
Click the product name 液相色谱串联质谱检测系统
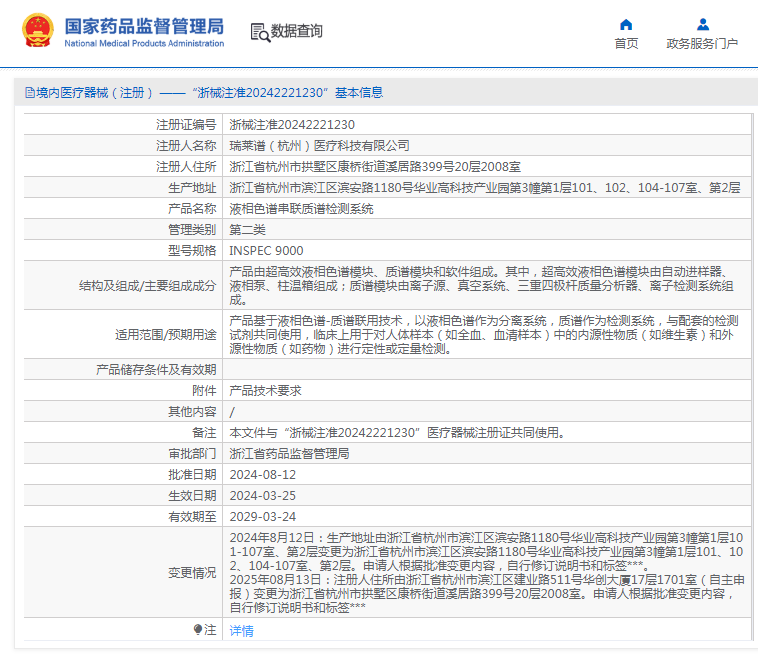tap(301, 209)
